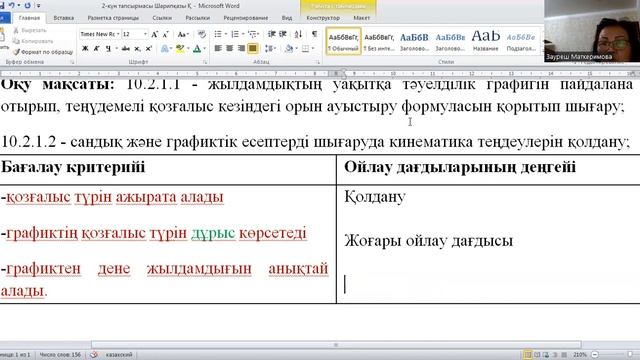Open the font color dropdown arrow

(x=204, y=49)
